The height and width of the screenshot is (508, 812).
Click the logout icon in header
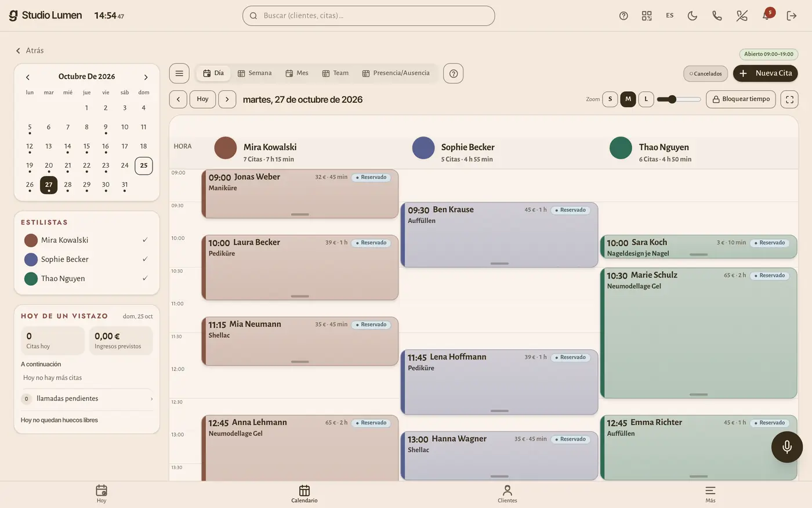[x=792, y=16]
